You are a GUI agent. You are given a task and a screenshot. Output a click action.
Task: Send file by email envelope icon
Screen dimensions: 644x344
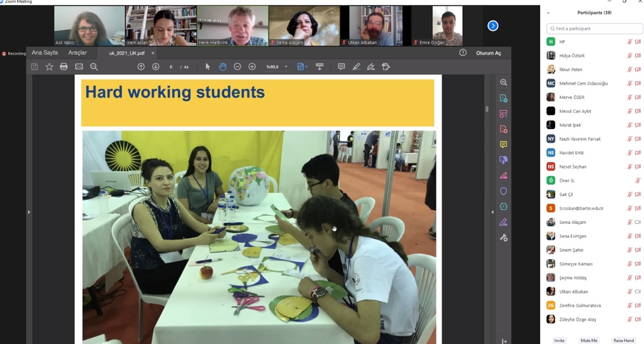79,67
